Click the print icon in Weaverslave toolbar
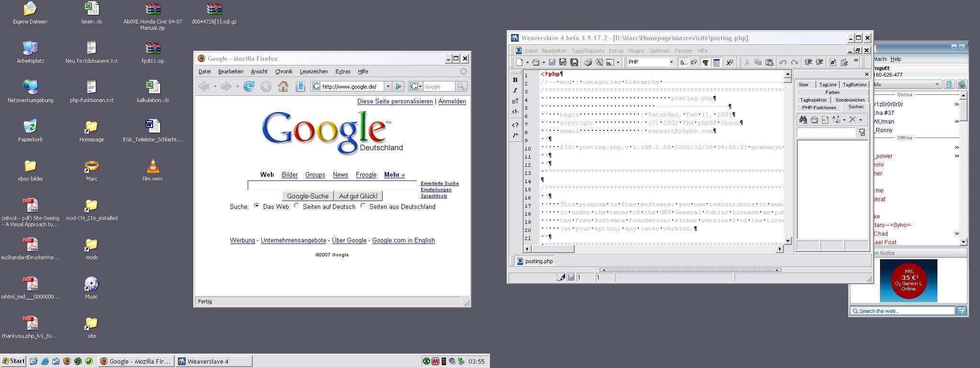This screenshot has height=368, width=980. 588,62
